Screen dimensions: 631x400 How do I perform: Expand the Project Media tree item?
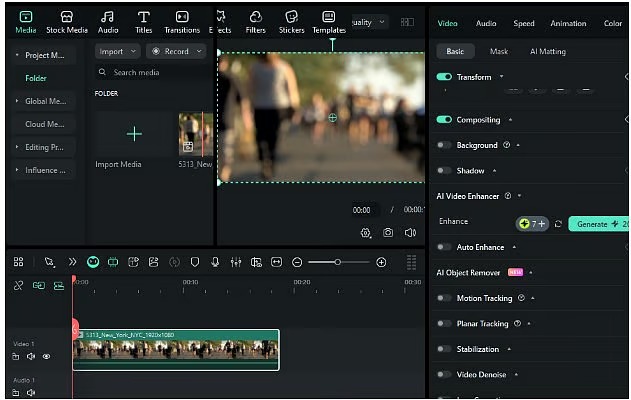17,55
